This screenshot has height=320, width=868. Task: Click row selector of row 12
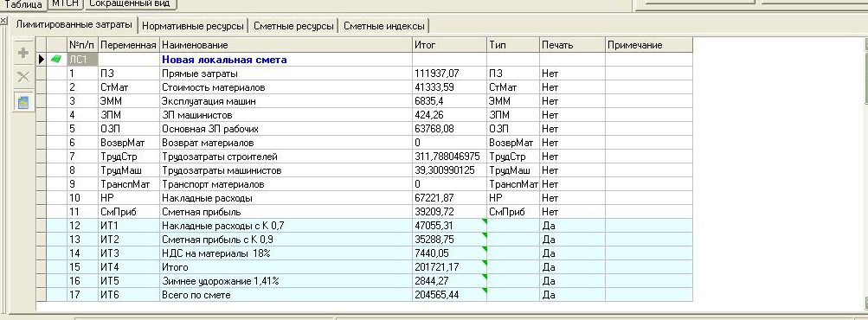(x=42, y=226)
